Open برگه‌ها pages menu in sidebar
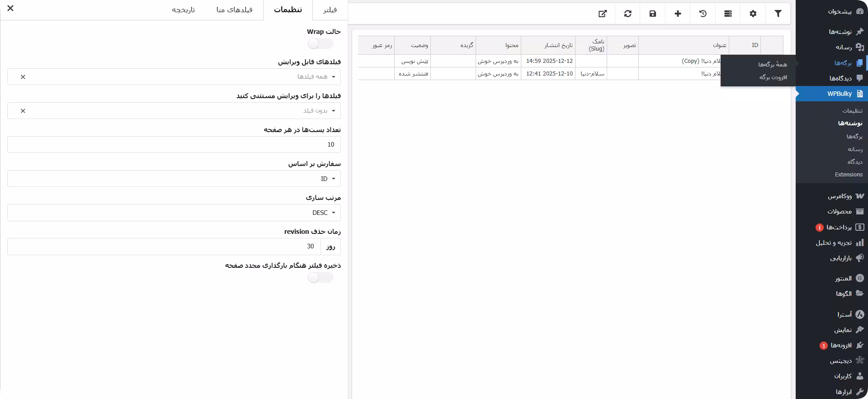Image resolution: width=868 pixels, height=399 pixels. [x=832, y=63]
